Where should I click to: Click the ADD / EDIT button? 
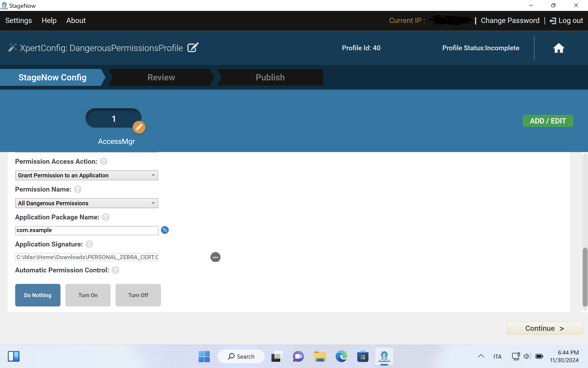point(548,121)
